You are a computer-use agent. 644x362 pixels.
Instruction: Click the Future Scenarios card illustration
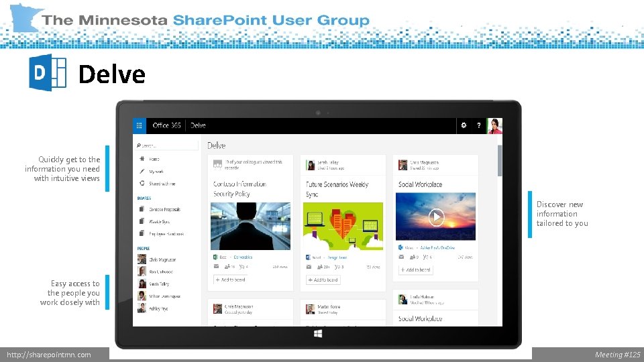(343, 226)
